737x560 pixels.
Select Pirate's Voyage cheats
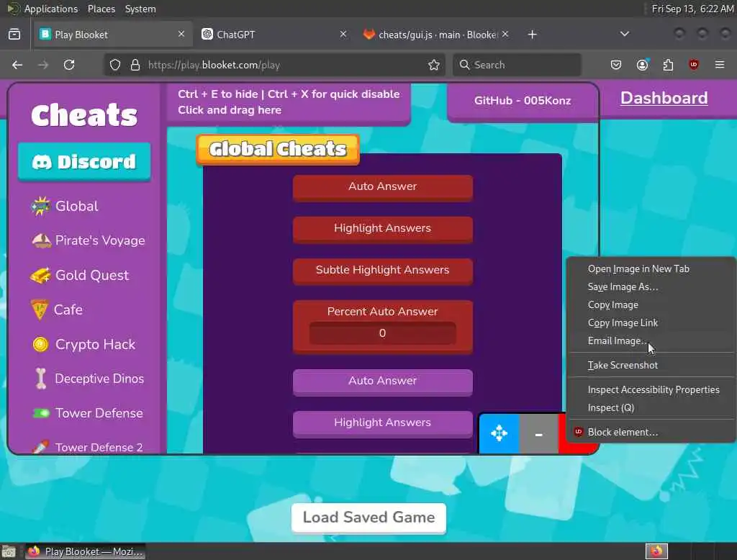click(x=88, y=240)
